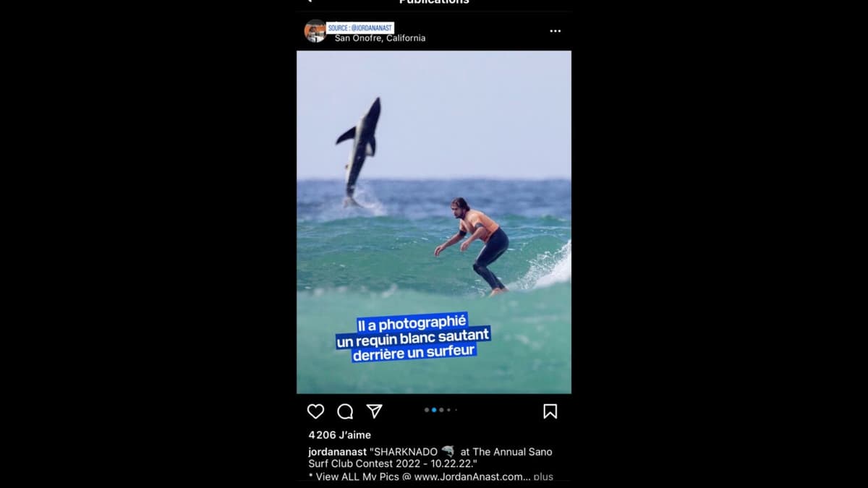View likes via "4 206 J'aime"

click(x=339, y=435)
